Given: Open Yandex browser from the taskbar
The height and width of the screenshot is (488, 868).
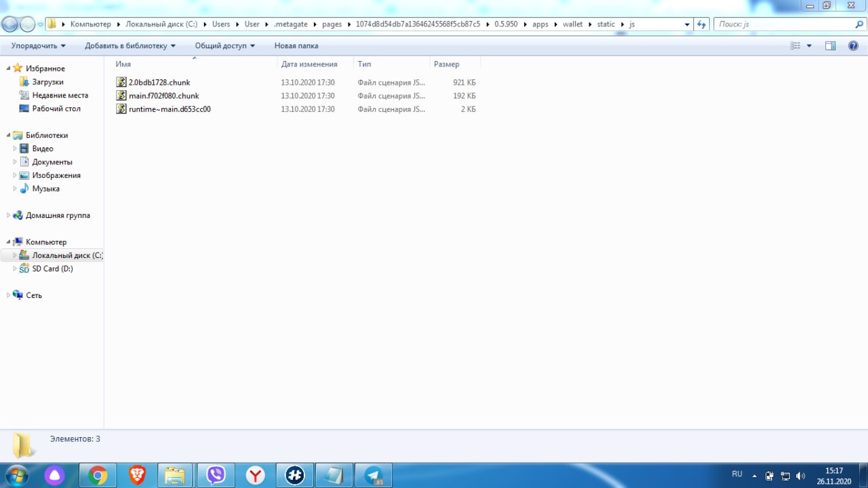Looking at the screenshot, I should coord(255,475).
